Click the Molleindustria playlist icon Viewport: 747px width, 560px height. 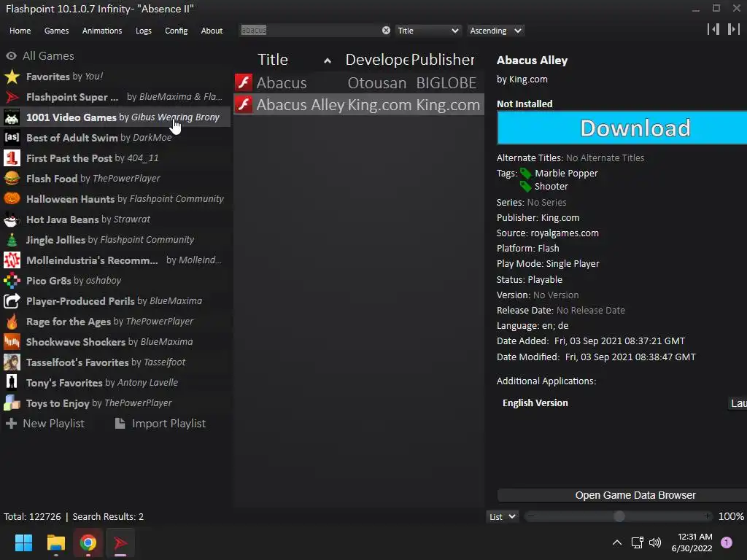12,260
